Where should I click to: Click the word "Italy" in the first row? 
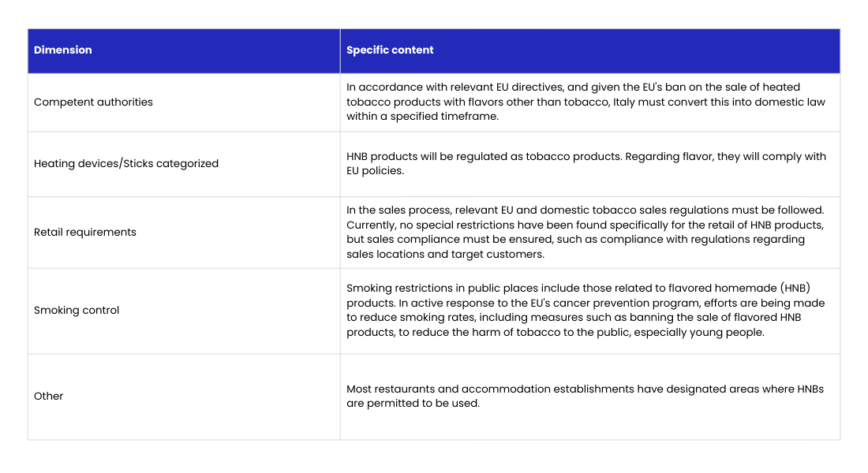click(626, 102)
